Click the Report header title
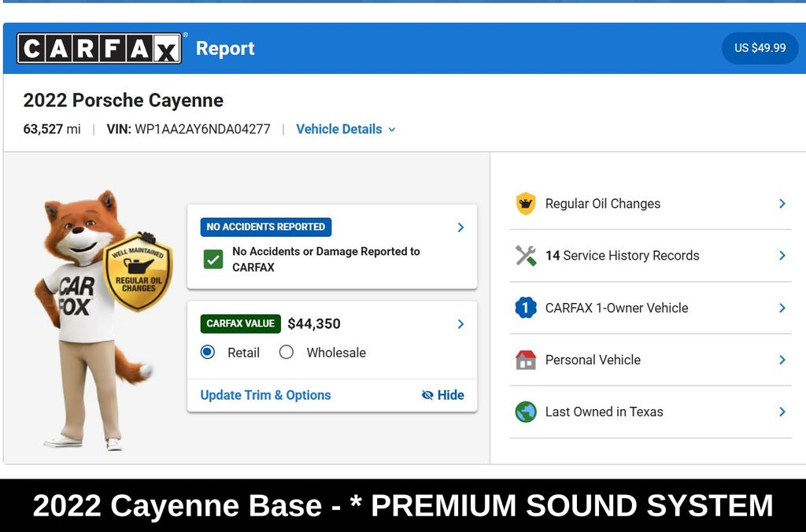This screenshot has width=806, height=532. (225, 48)
